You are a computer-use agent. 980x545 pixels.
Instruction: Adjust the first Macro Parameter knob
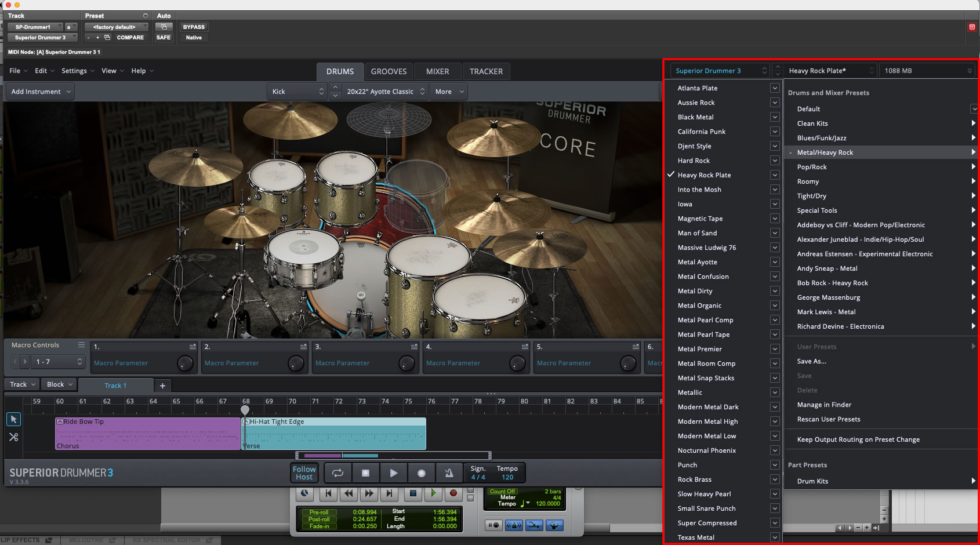click(x=184, y=364)
